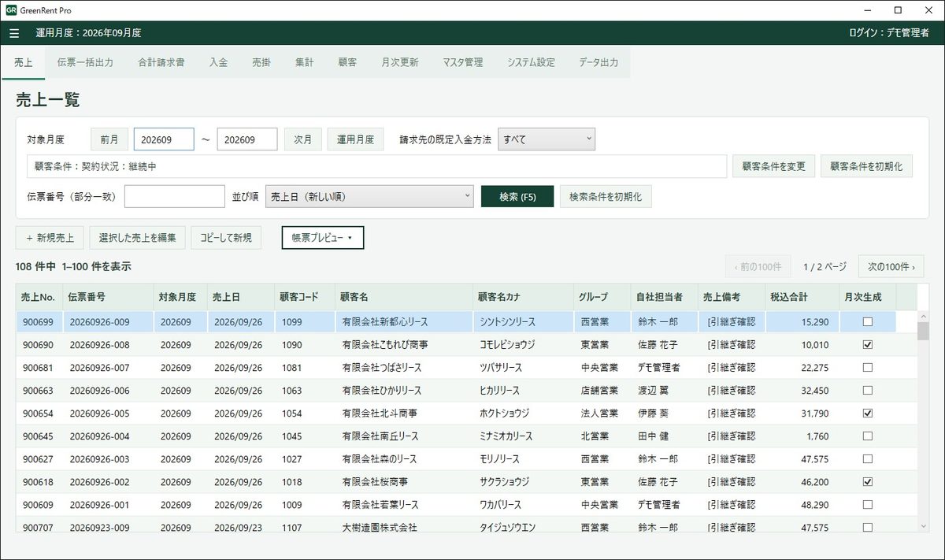Switch to the 売上 tab
Screen dimensions: 945x560
coord(24,62)
